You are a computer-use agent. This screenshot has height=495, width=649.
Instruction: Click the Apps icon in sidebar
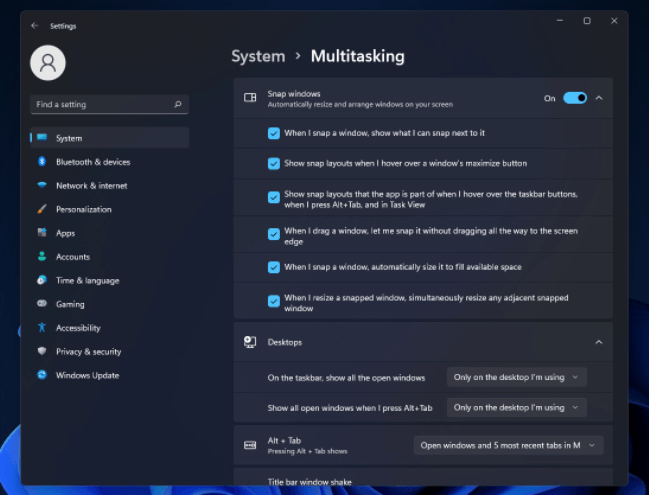[x=42, y=233]
